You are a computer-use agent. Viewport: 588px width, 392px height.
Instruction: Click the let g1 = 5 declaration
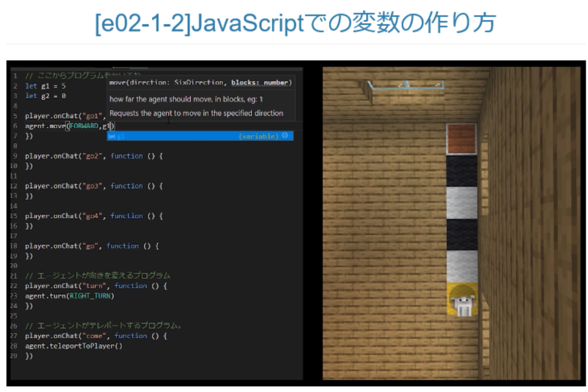45,86
